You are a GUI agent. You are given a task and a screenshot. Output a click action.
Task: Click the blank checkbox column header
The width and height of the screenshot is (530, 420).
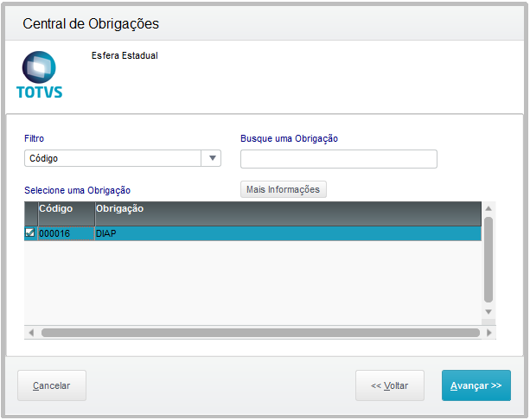[30, 209]
